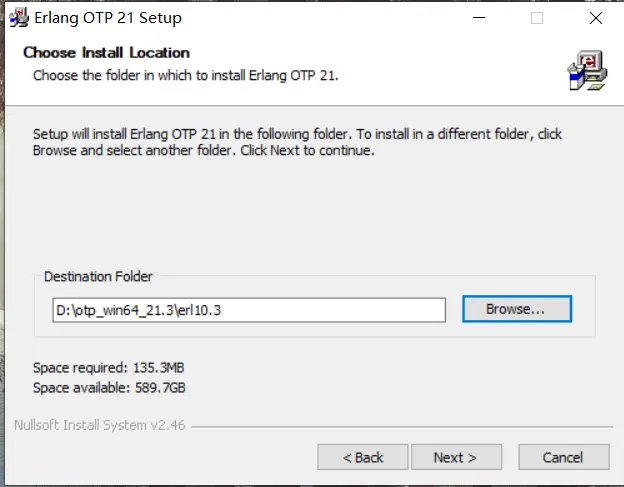Cancel the Erlang installation
Viewport: 624px width, 487px height.
(563, 457)
